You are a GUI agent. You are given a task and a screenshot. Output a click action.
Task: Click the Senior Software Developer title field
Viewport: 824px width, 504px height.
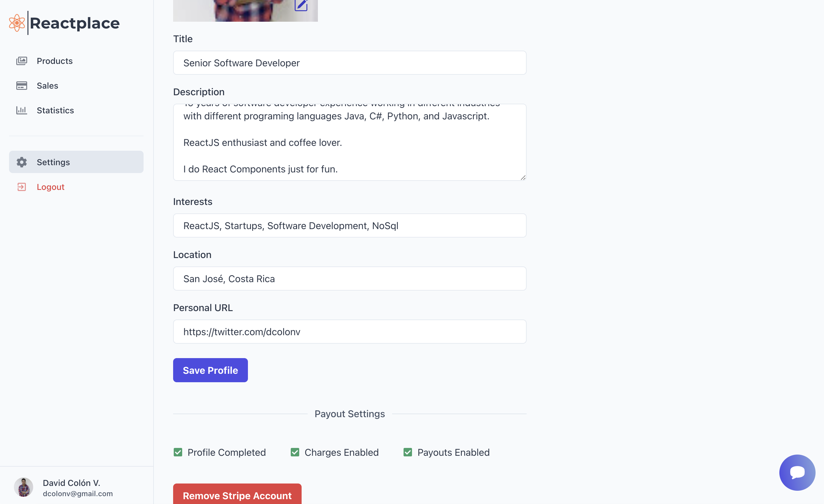(x=350, y=62)
